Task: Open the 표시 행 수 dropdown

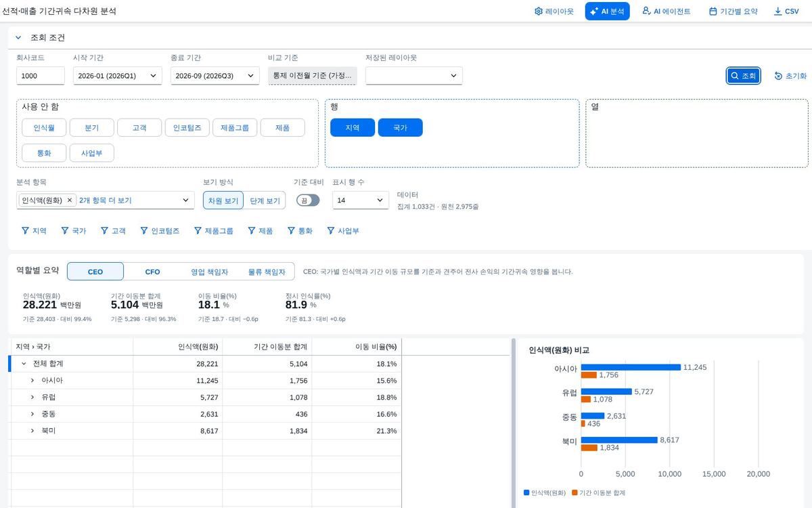Action: pyautogui.click(x=361, y=200)
